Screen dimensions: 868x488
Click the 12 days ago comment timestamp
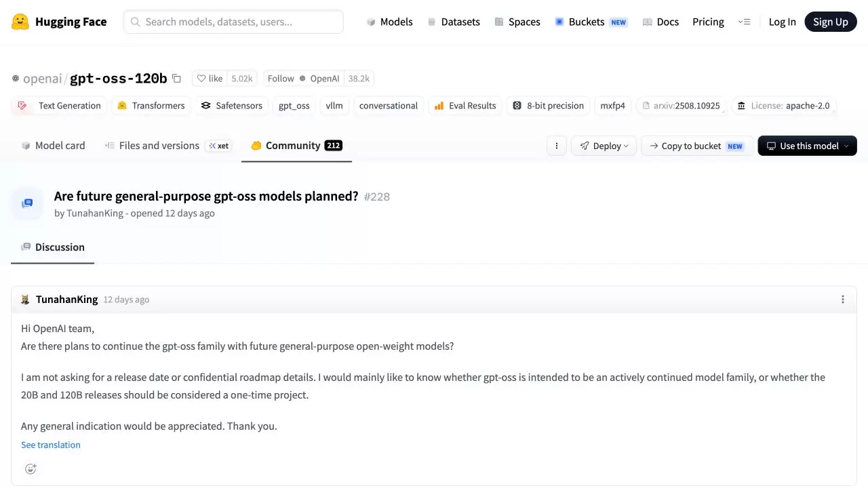pyautogui.click(x=126, y=300)
